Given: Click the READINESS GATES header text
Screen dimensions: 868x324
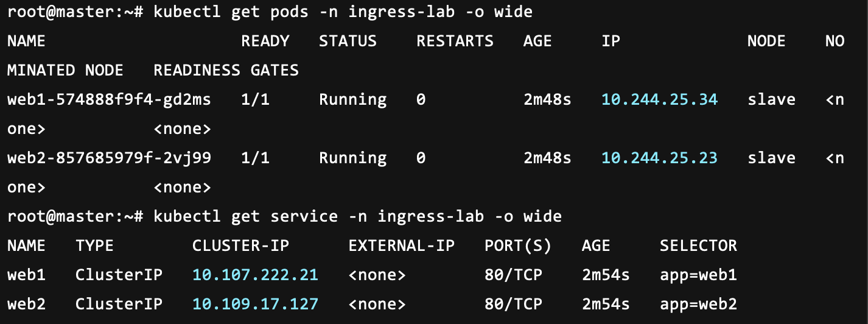Looking at the screenshot, I should coord(226,70).
